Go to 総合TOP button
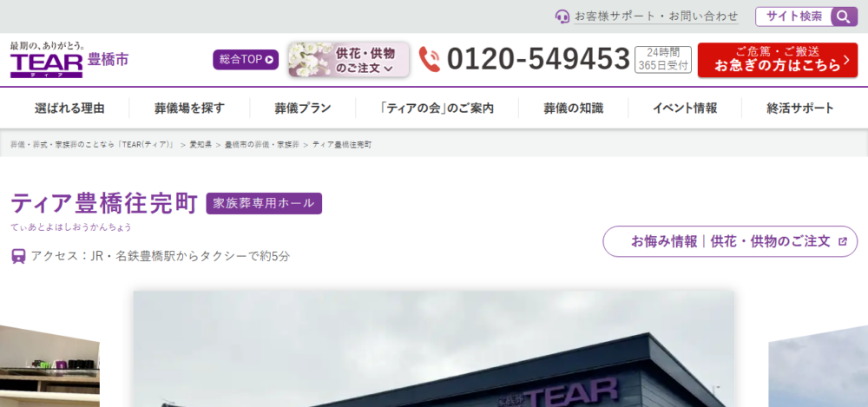 pyautogui.click(x=246, y=59)
